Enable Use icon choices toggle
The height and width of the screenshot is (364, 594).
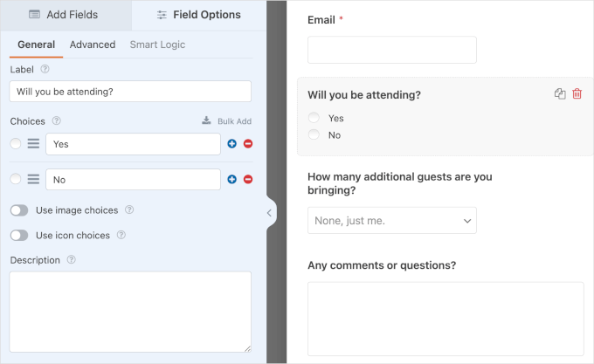18,235
